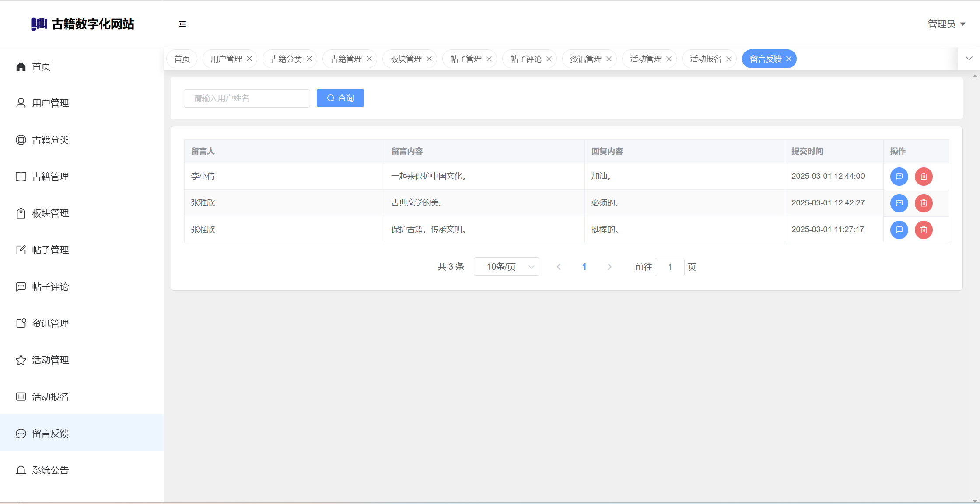Go to 系统公告 bell menu item

[x=50, y=470]
